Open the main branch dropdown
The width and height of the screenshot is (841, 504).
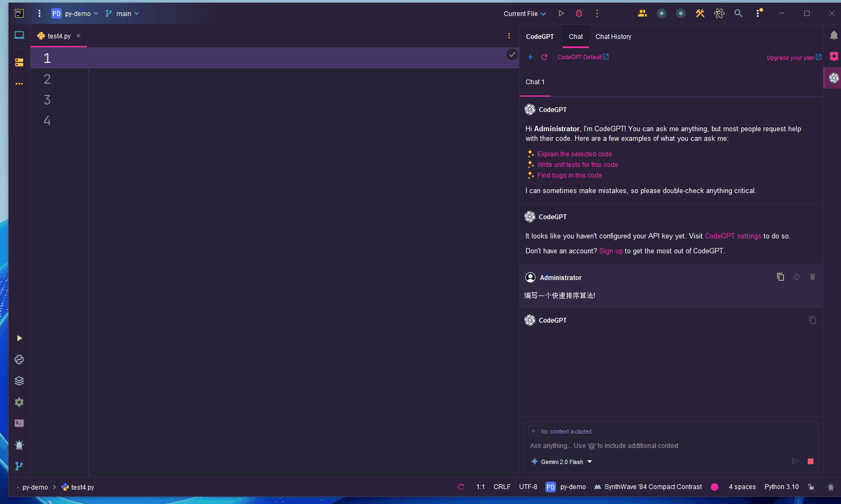point(122,13)
